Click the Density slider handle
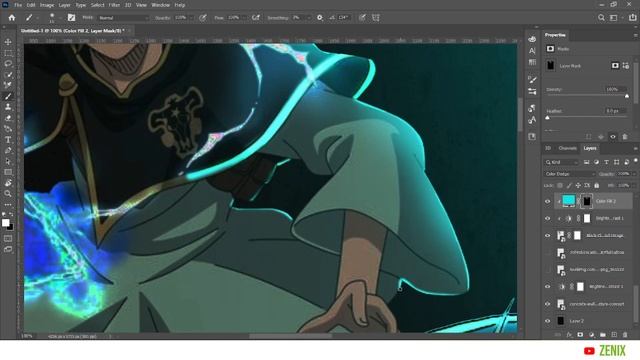 click(x=627, y=96)
